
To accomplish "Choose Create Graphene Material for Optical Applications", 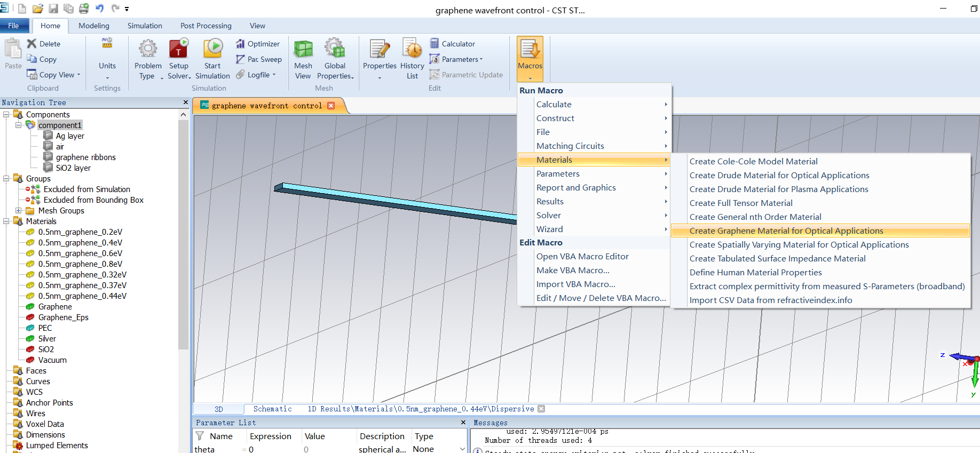I will click(820, 231).
